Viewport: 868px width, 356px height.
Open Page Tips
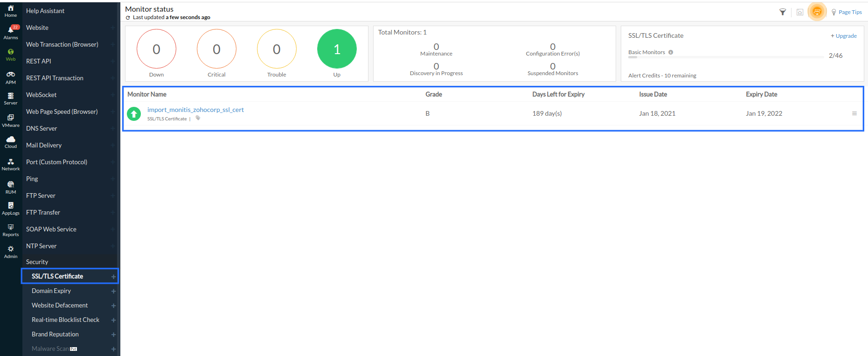(x=847, y=12)
